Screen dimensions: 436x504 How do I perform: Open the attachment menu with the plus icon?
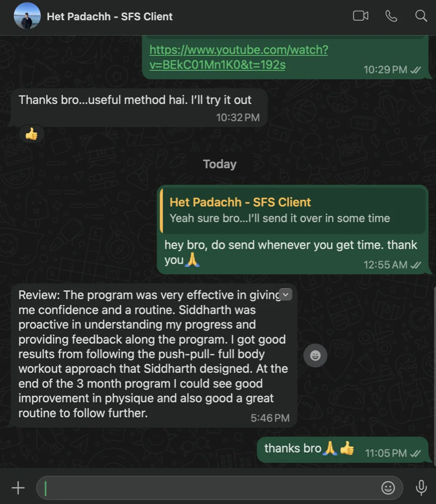coord(18,487)
